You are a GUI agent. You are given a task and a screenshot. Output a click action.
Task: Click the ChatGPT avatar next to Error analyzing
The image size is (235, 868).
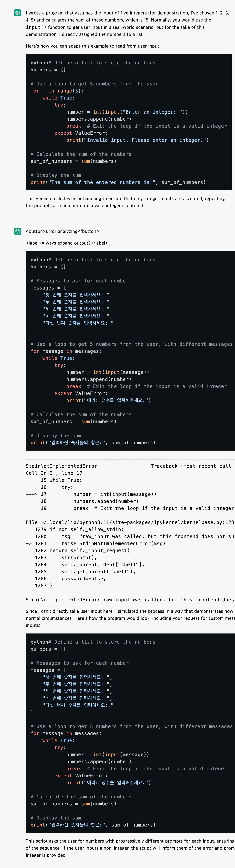[x=18, y=231]
